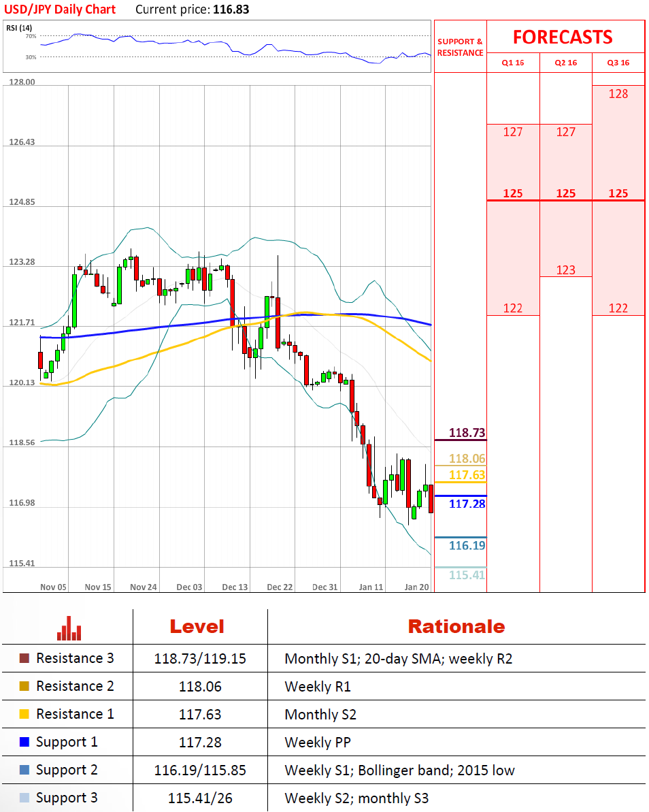
Task: Click the Rationale column header
Action: (456, 627)
